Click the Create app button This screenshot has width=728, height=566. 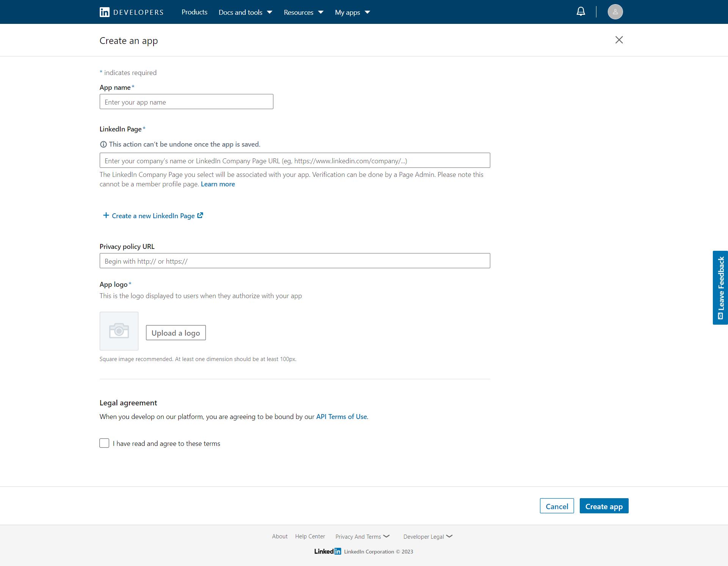pyautogui.click(x=604, y=506)
